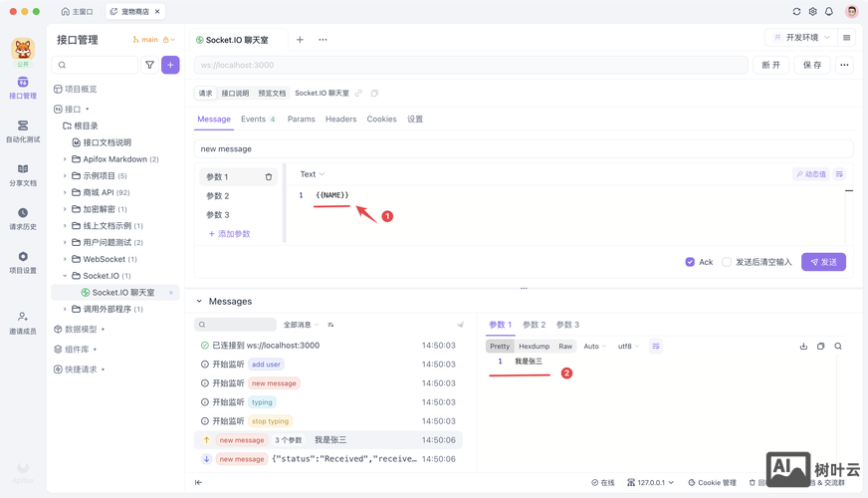Add a new request tab with plus
868x498 pixels.
coord(300,39)
